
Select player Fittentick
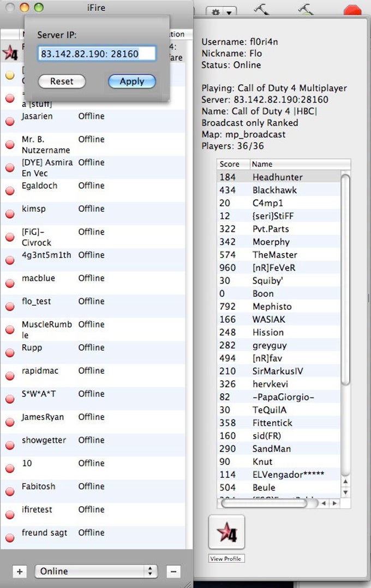[279, 423]
